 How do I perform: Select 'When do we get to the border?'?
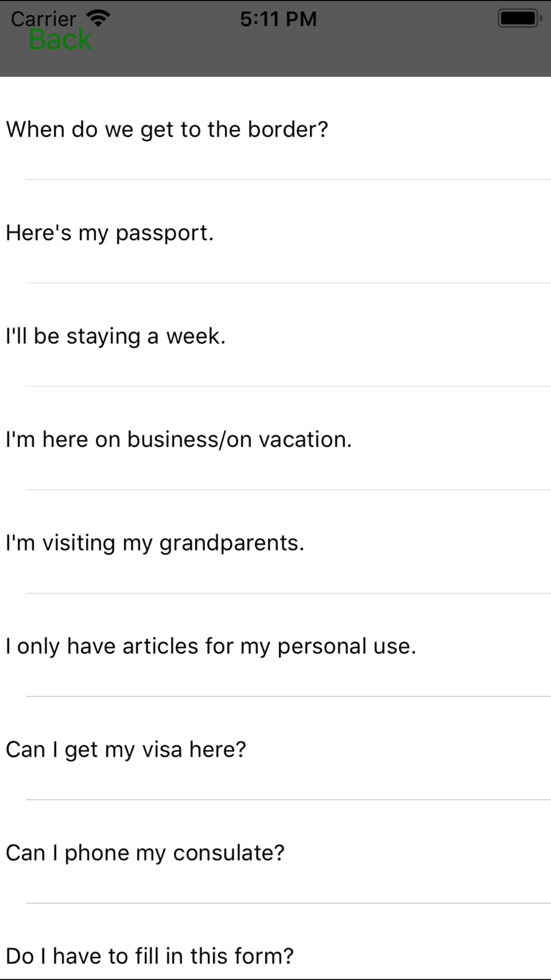[x=275, y=128]
